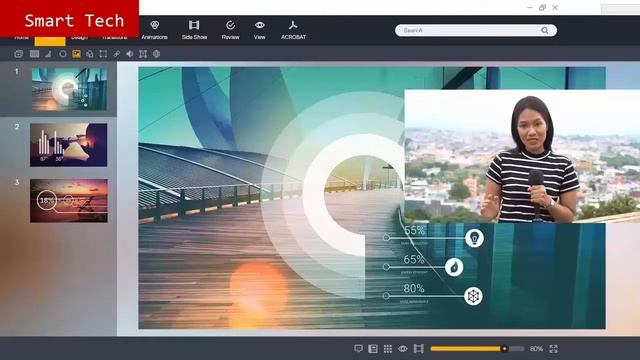Insert a table via toolbar icon
Viewport: 640px width, 360px height.
tap(34, 54)
